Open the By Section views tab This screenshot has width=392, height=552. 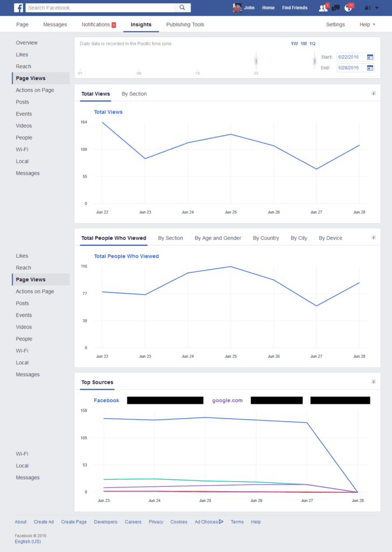coord(134,94)
